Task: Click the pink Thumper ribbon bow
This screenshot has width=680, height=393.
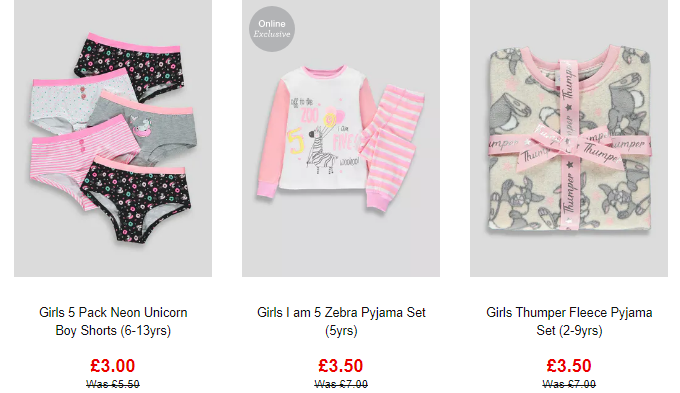Action: 569,147
